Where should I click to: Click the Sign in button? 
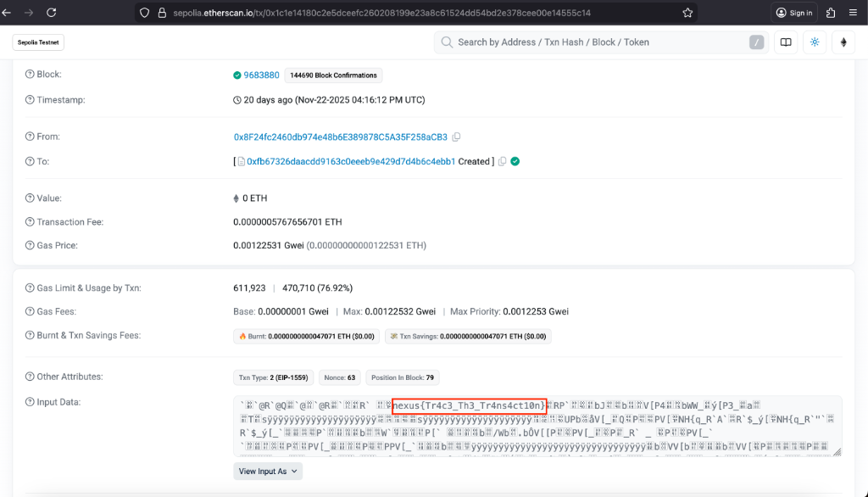coord(793,13)
